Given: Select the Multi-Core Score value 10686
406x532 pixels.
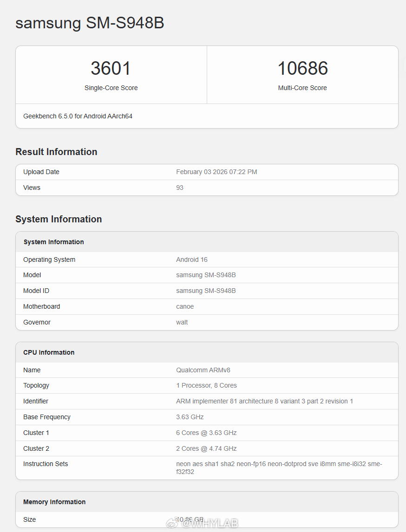Looking at the screenshot, I should 302,68.
